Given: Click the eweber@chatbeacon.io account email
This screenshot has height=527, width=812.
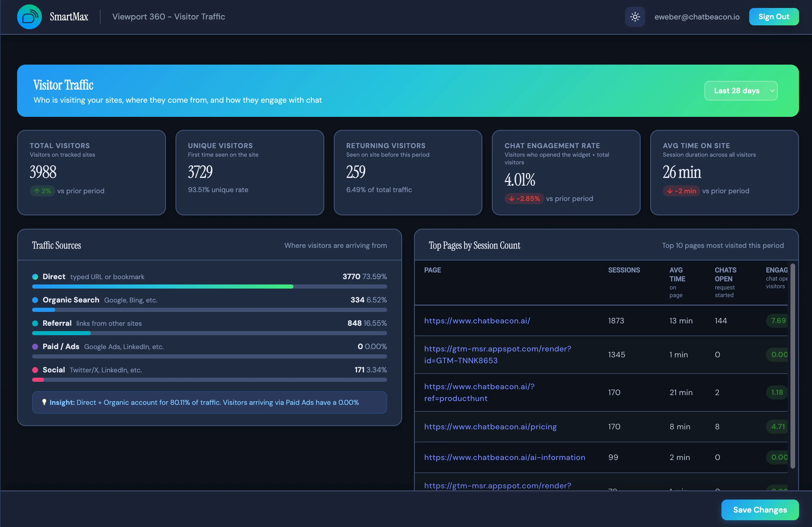Looking at the screenshot, I should (x=697, y=17).
